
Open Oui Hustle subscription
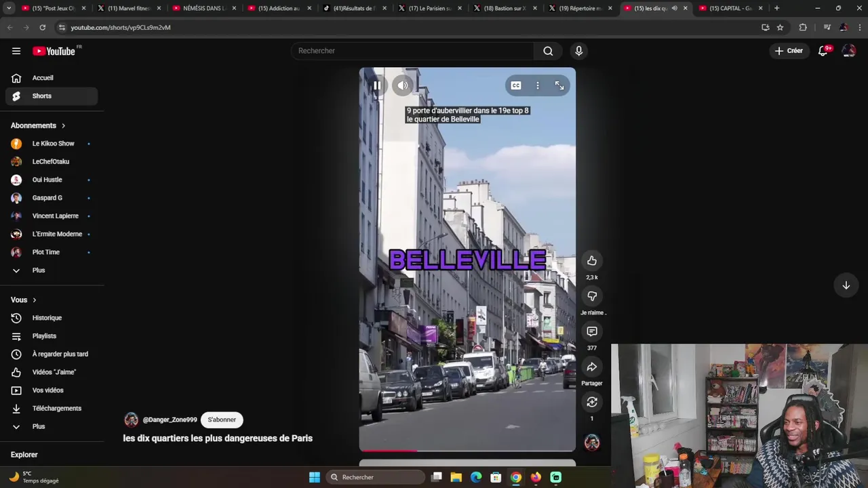(x=52, y=180)
